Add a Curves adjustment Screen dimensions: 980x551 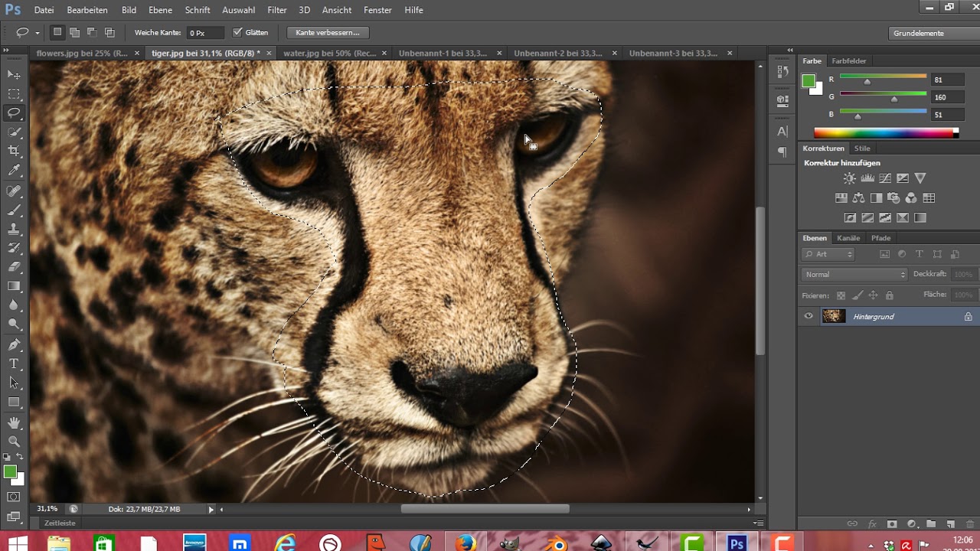point(885,178)
